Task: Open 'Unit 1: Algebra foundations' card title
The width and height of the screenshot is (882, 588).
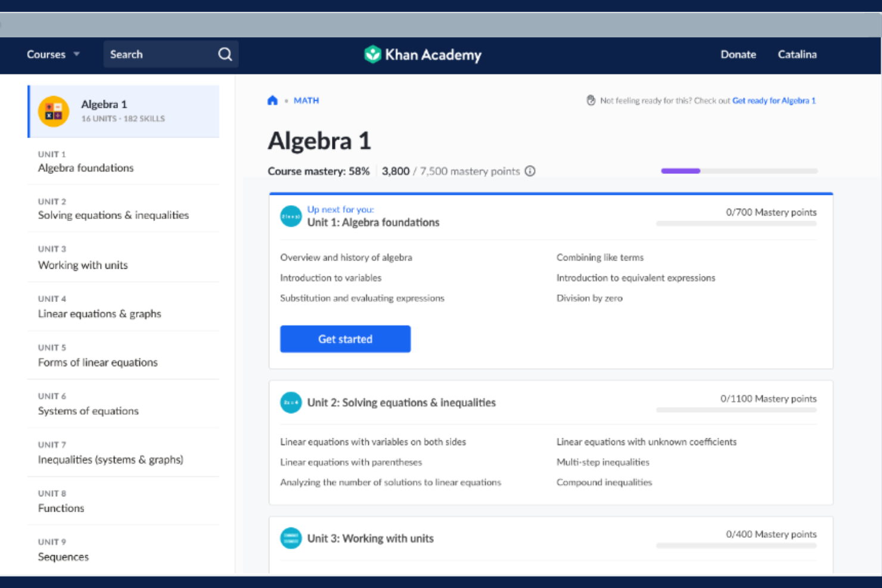Action: 373,222
